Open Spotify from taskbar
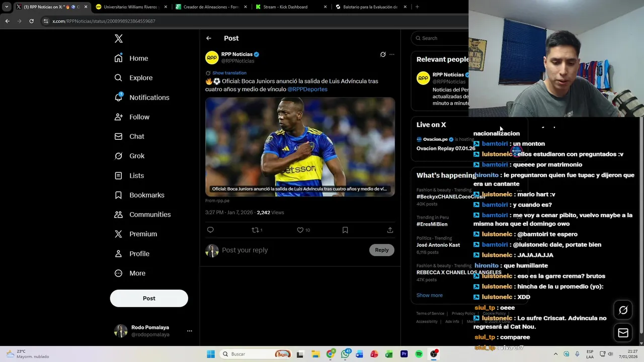Screen dimensions: 644x362 (419, 354)
